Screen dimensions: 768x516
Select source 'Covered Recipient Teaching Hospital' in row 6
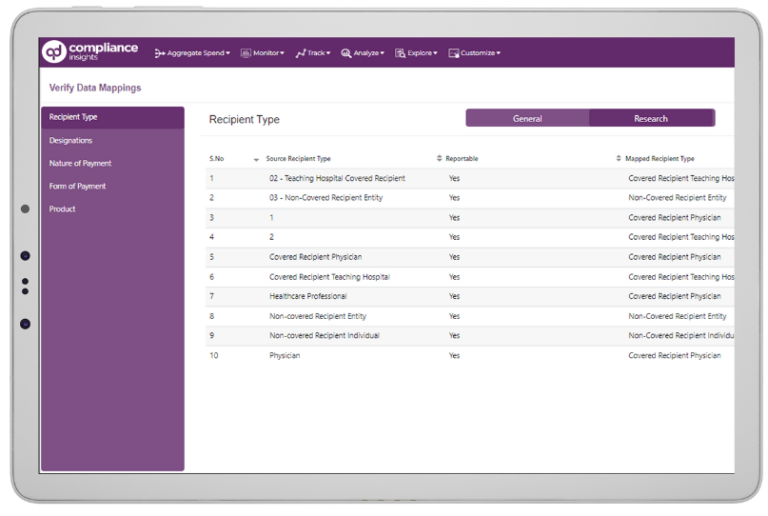330,277
